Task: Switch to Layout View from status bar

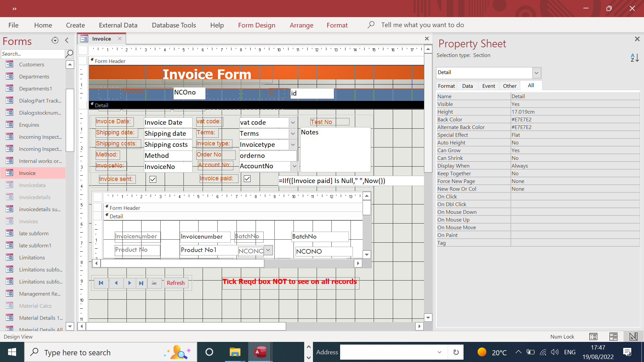Action: pos(613,337)
